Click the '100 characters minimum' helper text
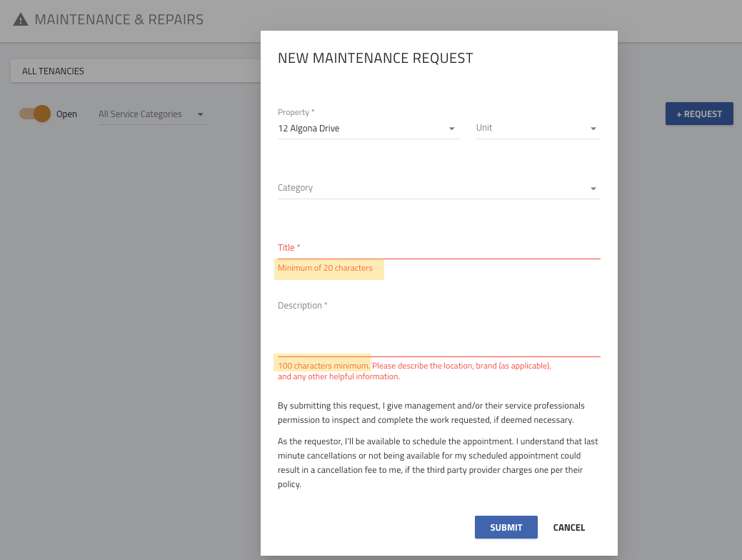 pos(324,366)
